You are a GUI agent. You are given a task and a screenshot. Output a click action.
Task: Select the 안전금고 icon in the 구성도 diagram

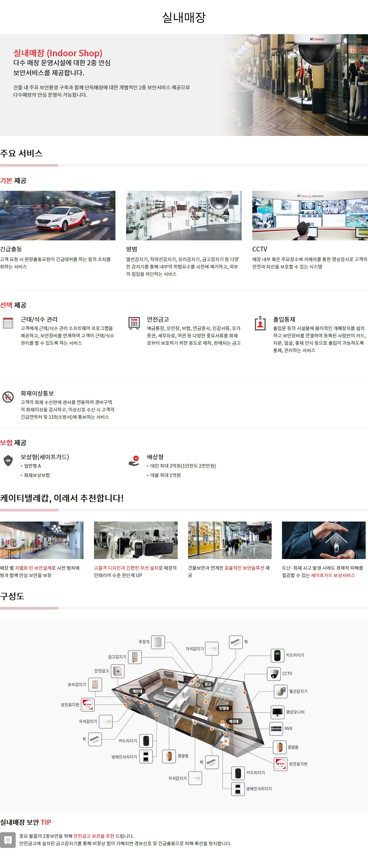pyautogui.click(x=117, y=671)
